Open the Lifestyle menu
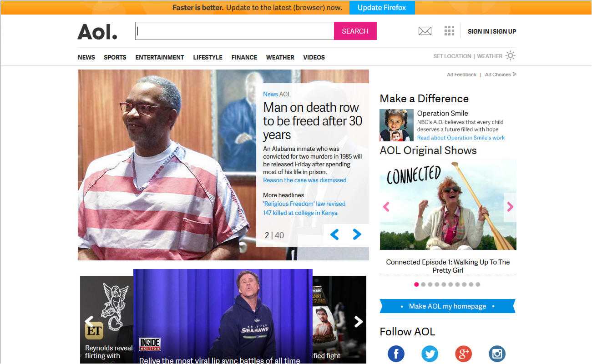Viewport: 592px width, 364px height. point(208,57)
